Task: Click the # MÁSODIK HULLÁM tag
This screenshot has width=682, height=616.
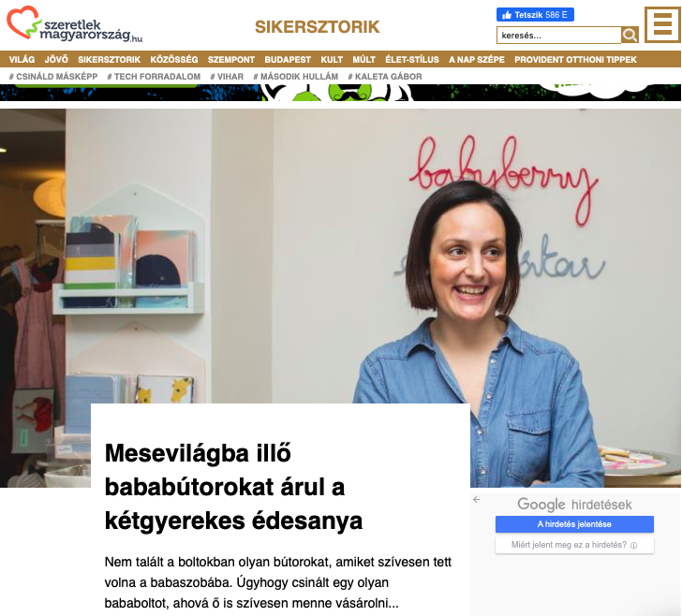Action: click(296, 77)
